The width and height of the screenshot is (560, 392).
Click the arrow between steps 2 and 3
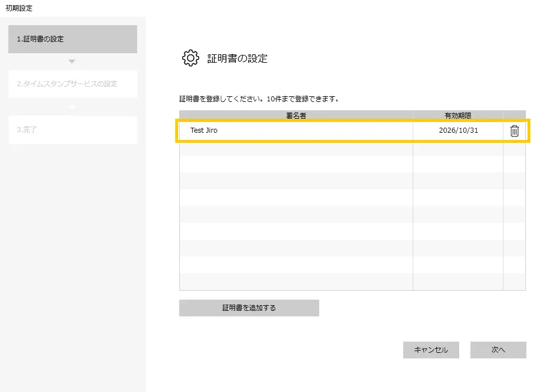72,106
